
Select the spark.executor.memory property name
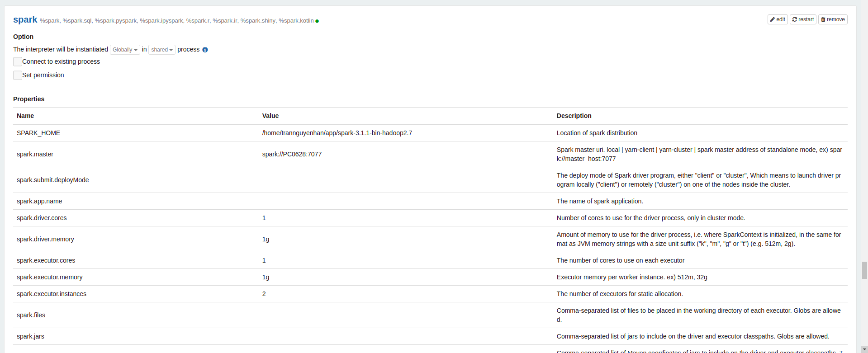[x=50, y=277]
